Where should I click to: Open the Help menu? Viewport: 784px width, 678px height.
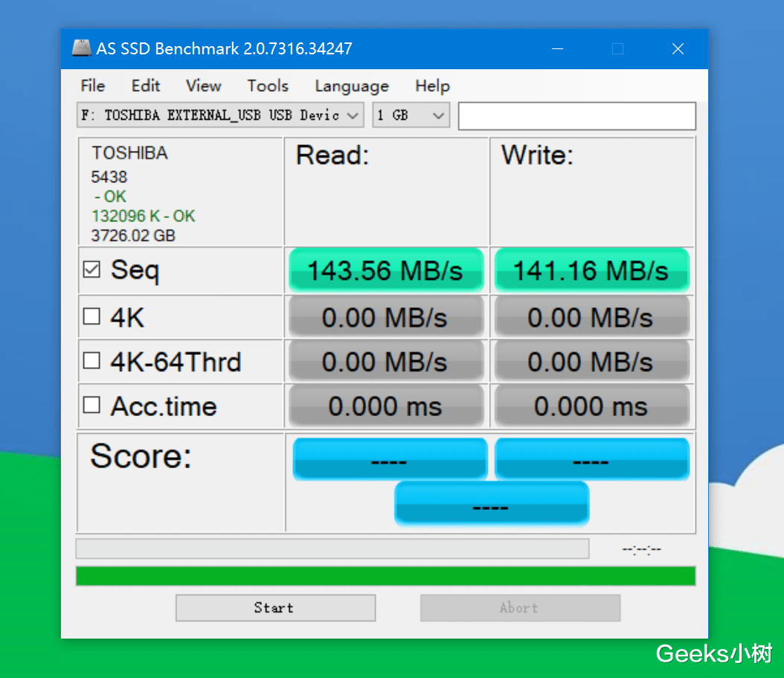[432, 86]
